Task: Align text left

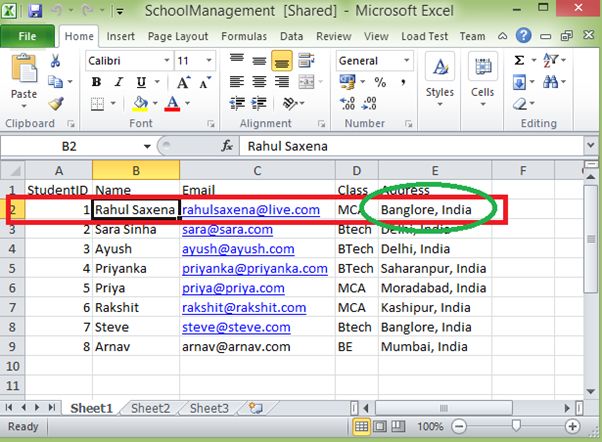Action: point(236,82)
